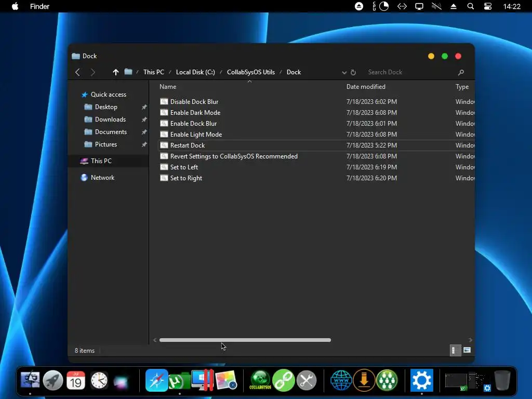Launch Safari compass from the dock
Viewport: 532px width, 399px height.
click(157, 380)
